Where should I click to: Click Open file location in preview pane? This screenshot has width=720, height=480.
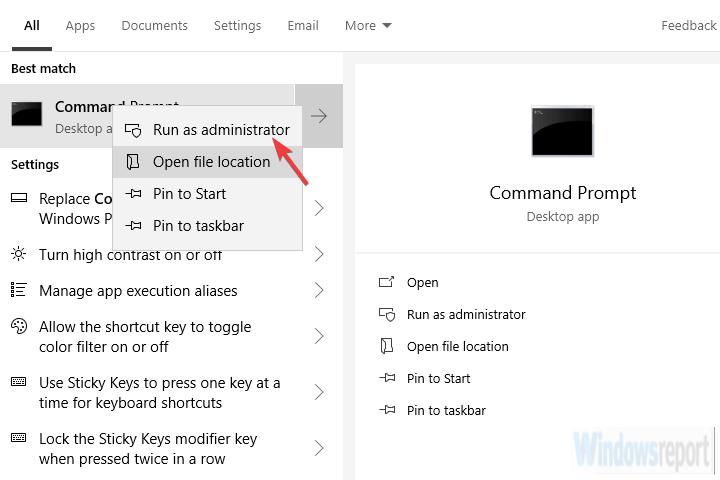click(x=458, y=346)
